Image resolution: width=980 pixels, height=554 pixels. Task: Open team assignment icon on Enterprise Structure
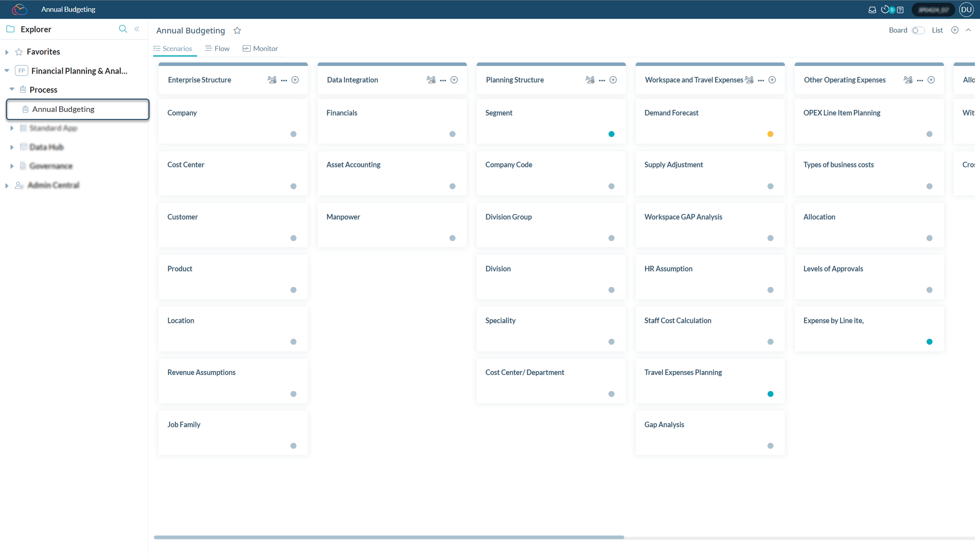coord(272,80)
